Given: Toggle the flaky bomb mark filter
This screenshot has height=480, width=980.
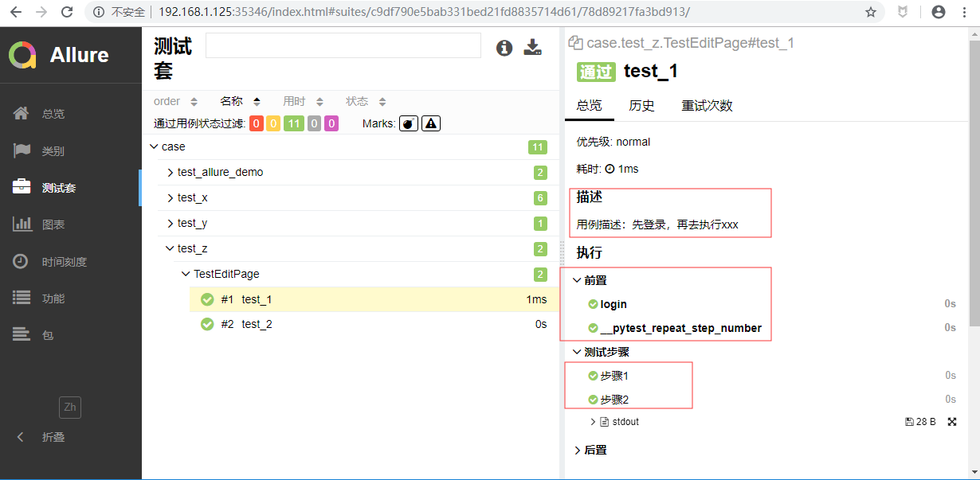Looking at the screenshot, I should click(x=409, y=123).
